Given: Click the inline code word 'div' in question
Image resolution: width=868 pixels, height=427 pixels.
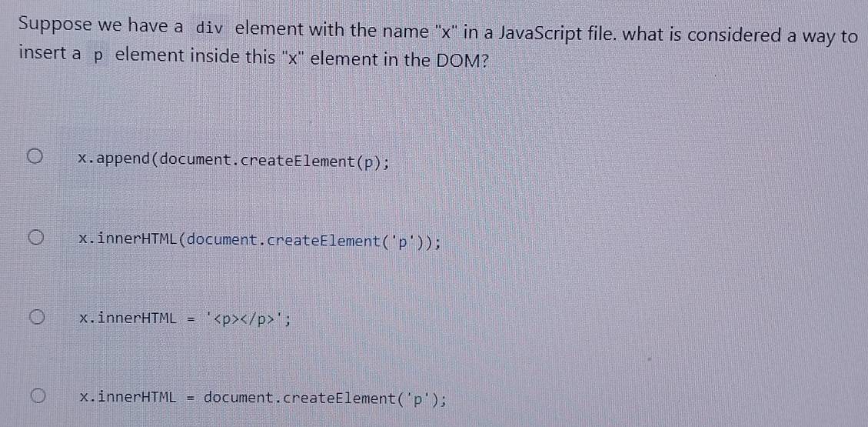Looking at the screenshot, I should click(209, 30).
